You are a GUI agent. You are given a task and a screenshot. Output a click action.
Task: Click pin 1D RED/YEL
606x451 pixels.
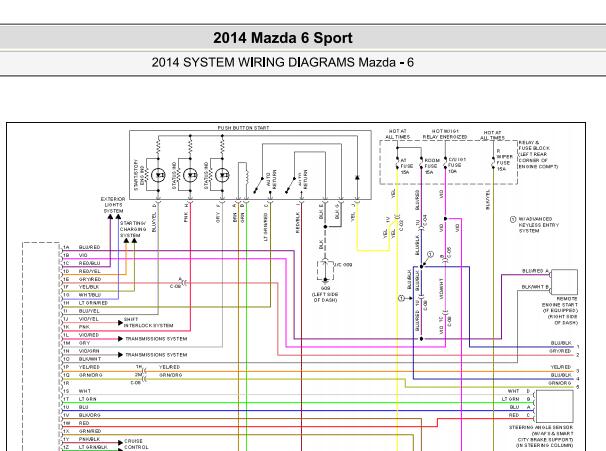(x=81, y=271)
